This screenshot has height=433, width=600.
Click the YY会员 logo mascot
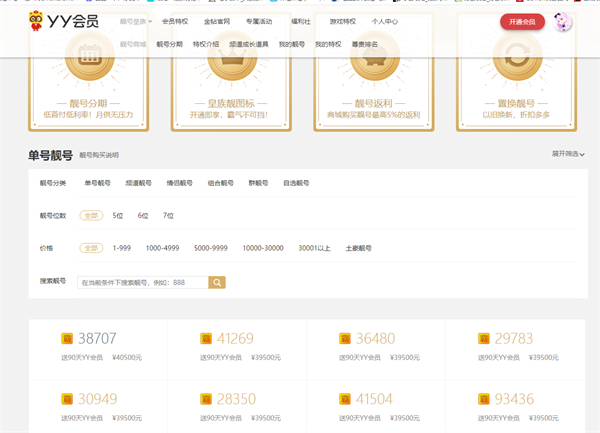(x=36, y=21)
